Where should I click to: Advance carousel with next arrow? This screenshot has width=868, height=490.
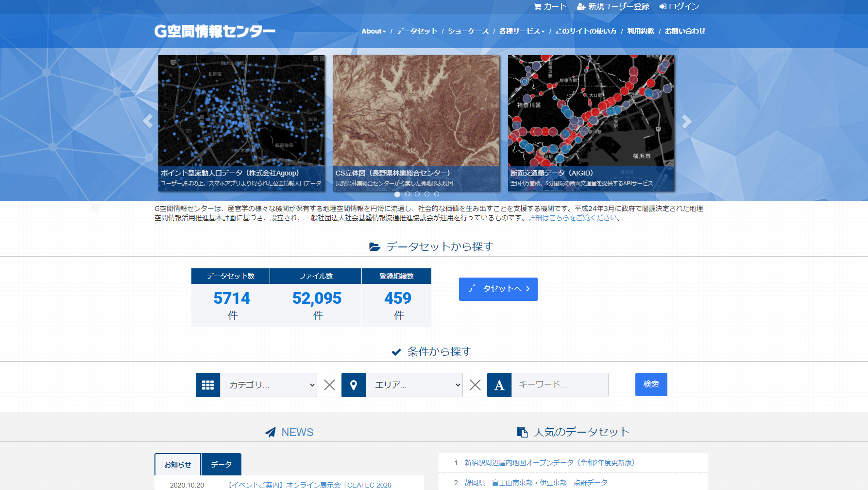(686, 122)
